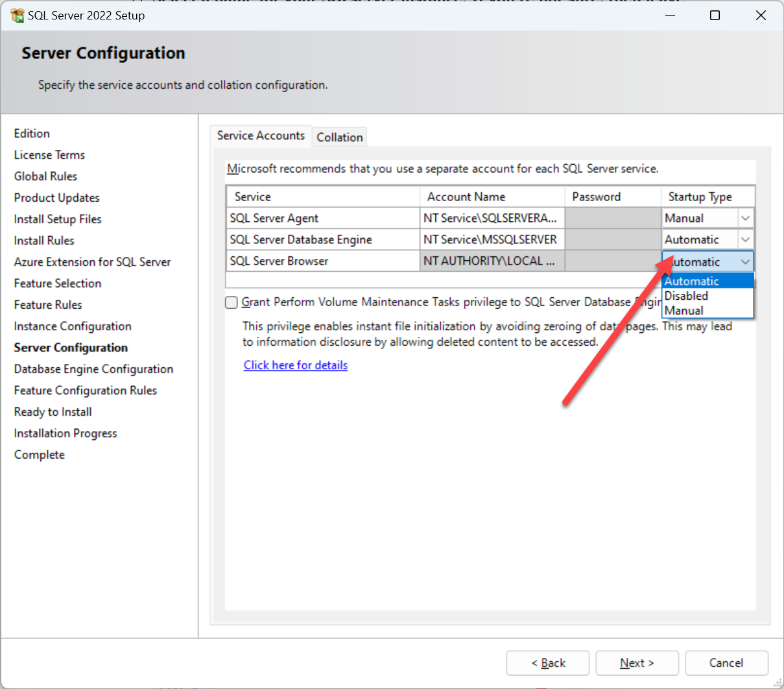
Task: Open SQL Server Database Engine startup type dropdown
Action: (x=746, y=239)
